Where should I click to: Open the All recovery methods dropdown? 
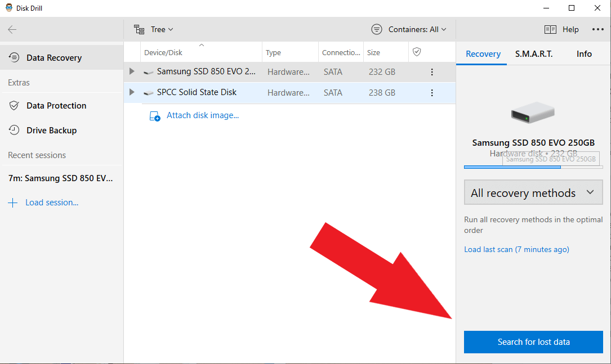tap(533, 192)
